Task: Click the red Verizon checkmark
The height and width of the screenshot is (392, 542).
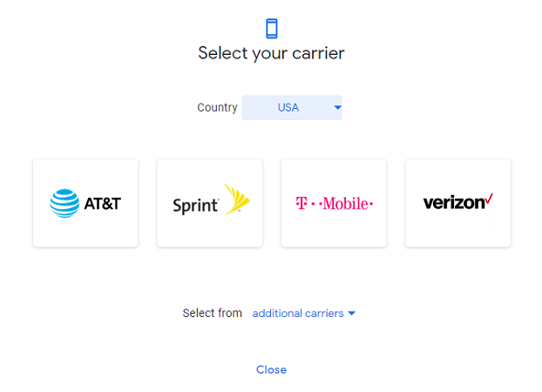Action: coord(489,199)
